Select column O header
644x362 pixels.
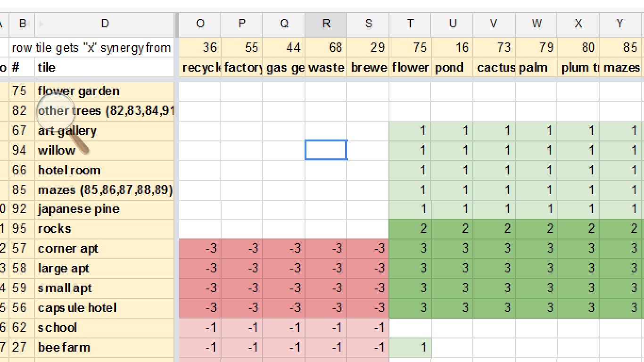click(x=200, y=24)
